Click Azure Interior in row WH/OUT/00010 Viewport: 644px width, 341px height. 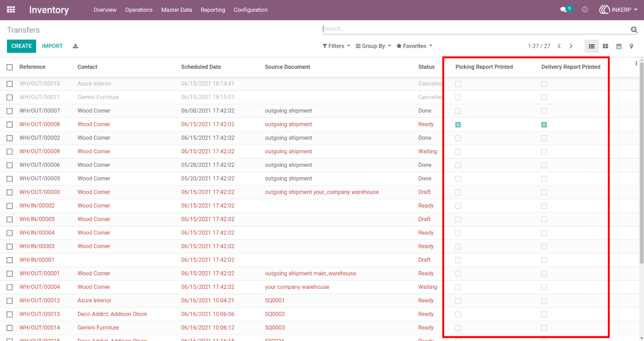click(x=94, y=83)
